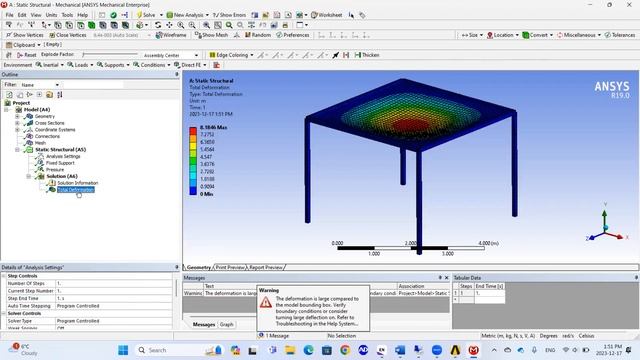Switch to the Print Preview tab
Screen dimensions: 640x360
tap(230, 267)
